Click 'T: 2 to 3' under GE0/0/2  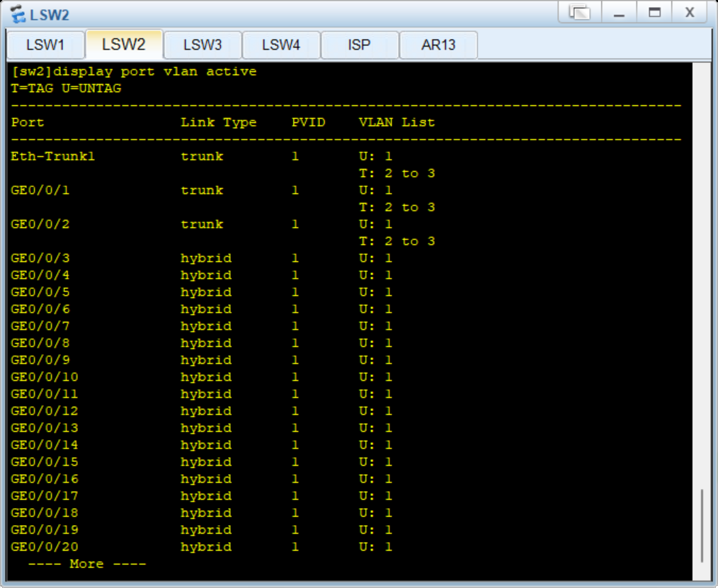(x=397, y=241)
